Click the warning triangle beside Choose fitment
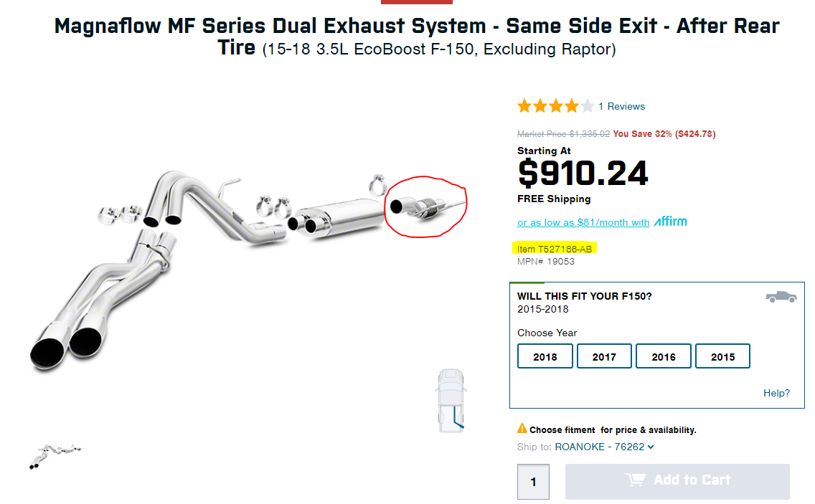Viewport: 815px width, 504px height. [x=522, y=428]
